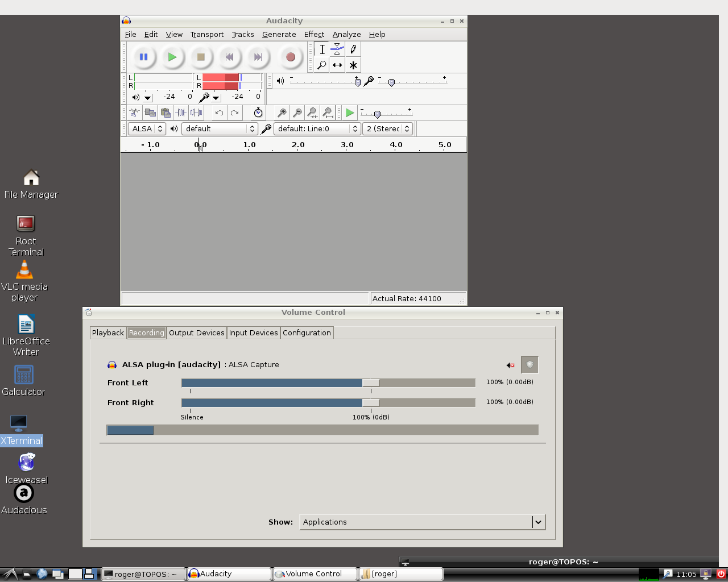This screenshot has height=582, width=728.
Task: Select the Time Shift tool
Action: (x=337, y=64)
